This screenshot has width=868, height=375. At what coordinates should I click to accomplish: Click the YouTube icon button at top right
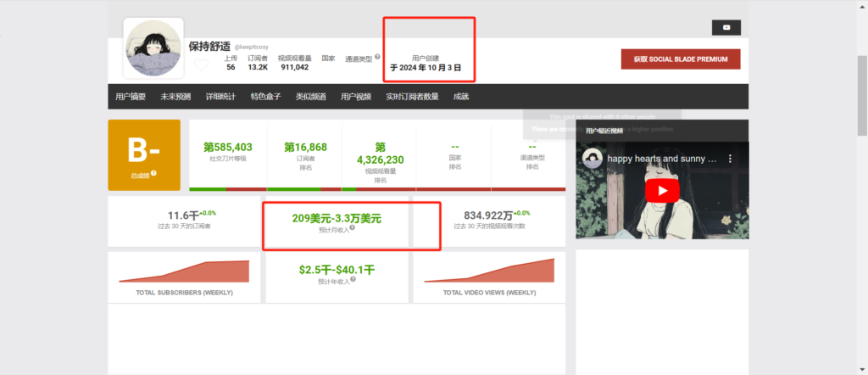726,28
